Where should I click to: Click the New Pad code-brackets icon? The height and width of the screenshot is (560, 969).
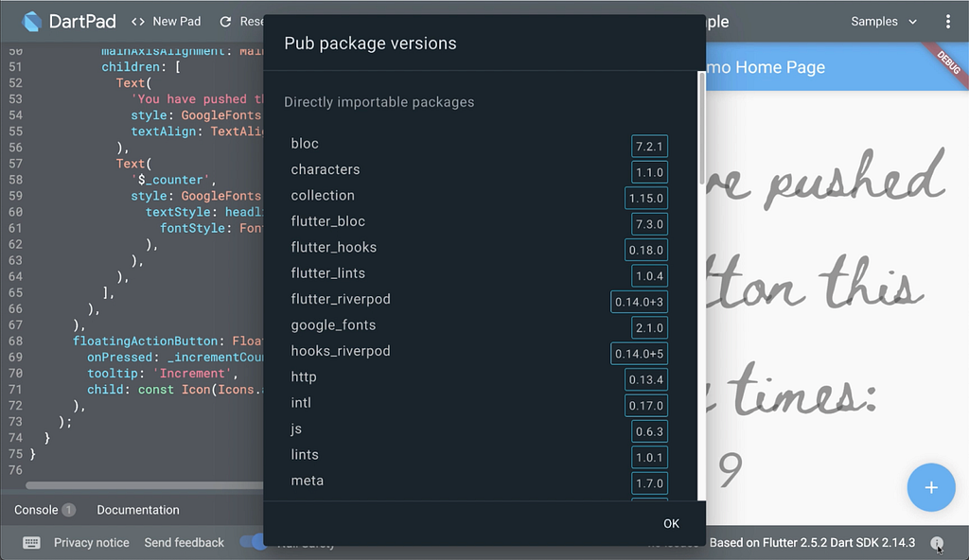(138, 22)
